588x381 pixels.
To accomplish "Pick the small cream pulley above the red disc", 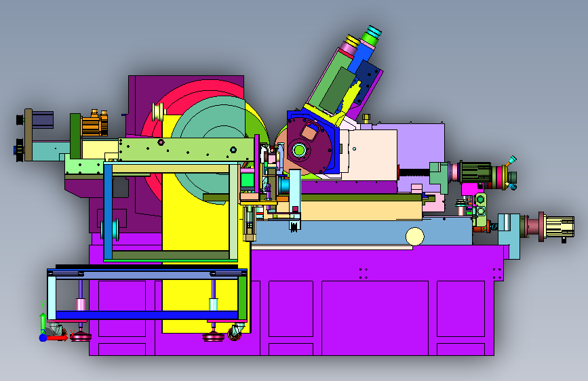I will (159, 112).
